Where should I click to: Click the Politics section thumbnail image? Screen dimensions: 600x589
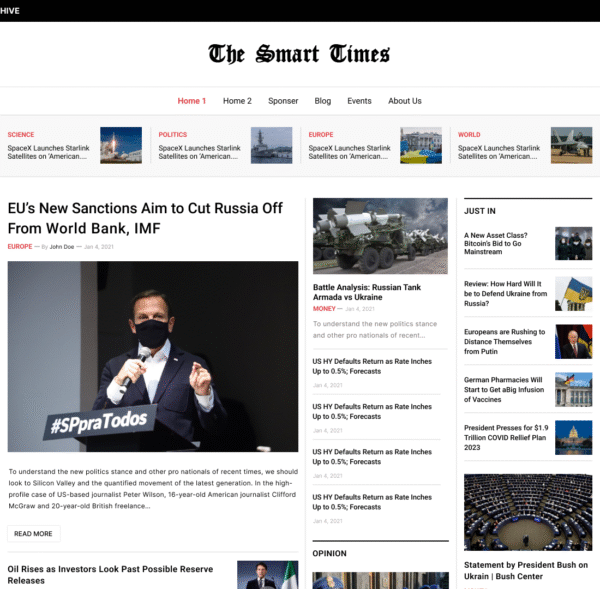click(271, 145)
